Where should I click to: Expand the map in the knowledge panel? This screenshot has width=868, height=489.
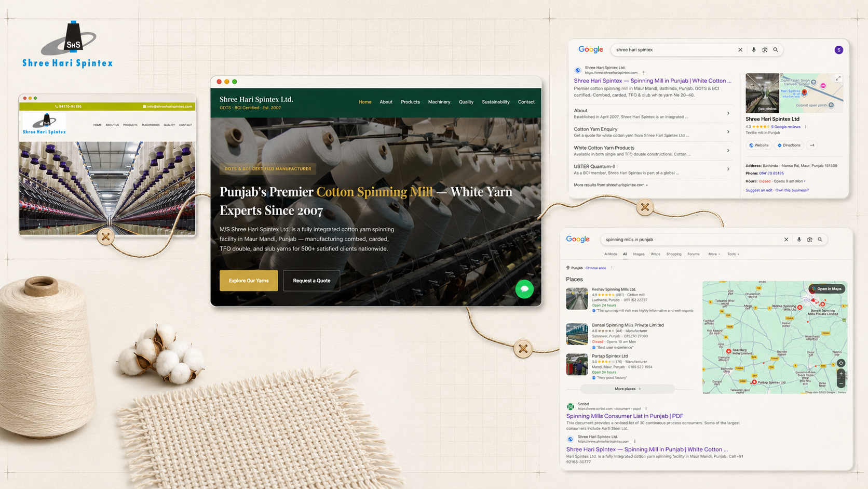pyautogui.click(x=838, y=78)
